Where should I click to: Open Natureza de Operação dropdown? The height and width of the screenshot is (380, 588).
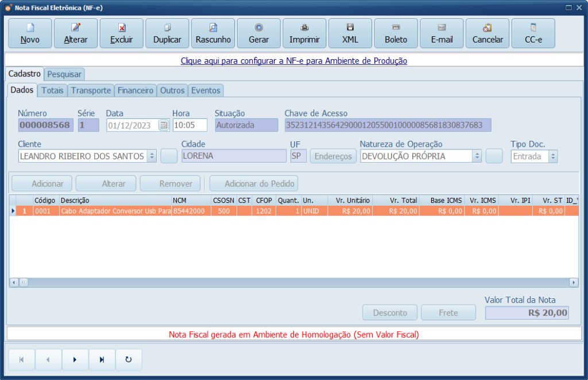(x=477, y=156)
